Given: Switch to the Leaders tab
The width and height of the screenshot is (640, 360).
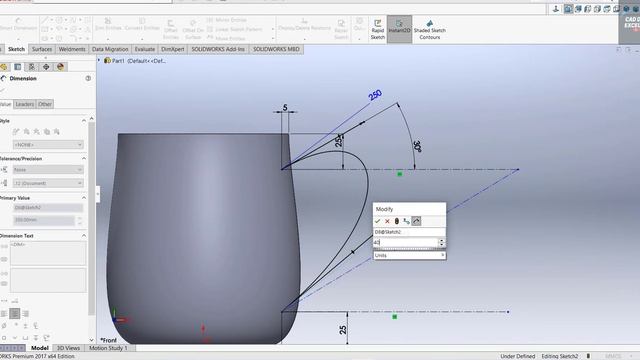Looking at the screenshot, I should [x=24, y=104].
